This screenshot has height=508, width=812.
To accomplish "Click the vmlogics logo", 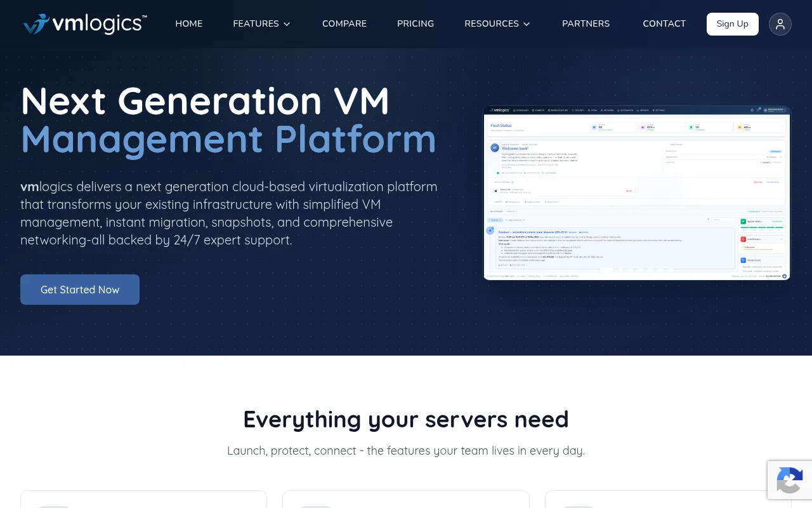I will 85,24.
